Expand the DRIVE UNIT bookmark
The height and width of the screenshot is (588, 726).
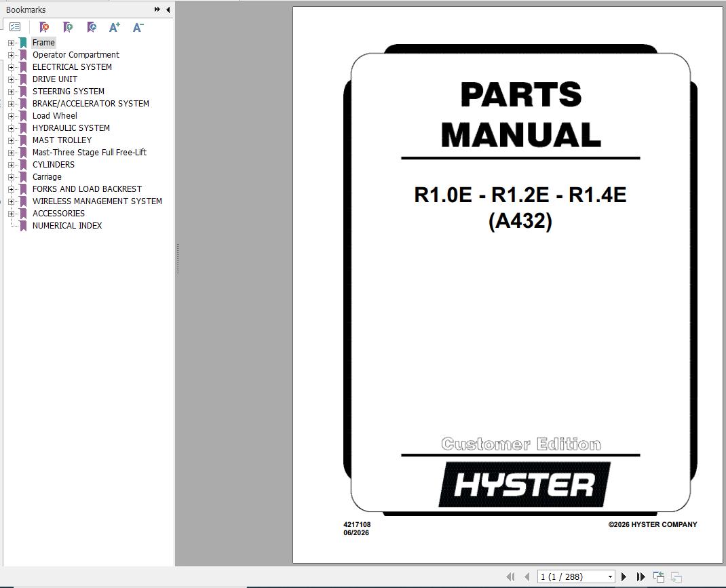(x=11, y=79)
